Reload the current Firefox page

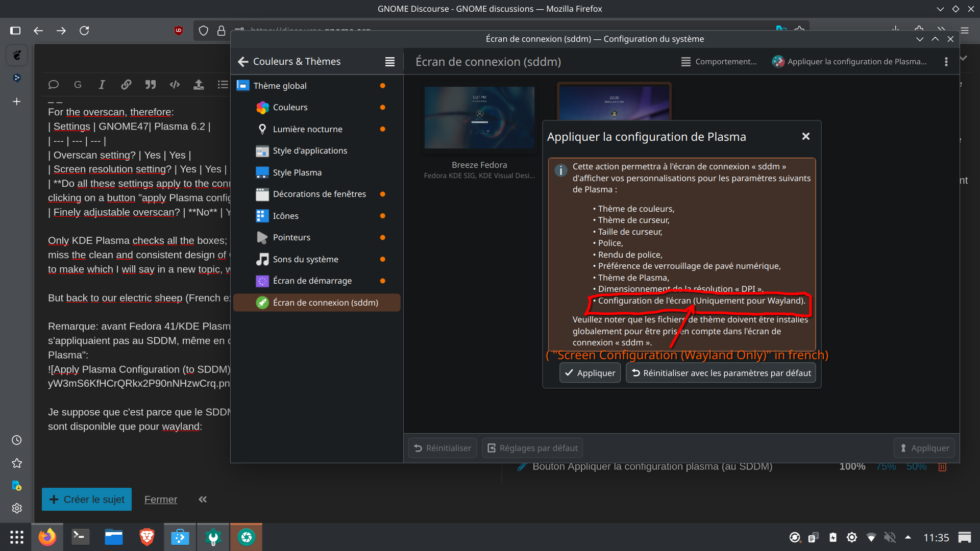[x=84, y=31]
